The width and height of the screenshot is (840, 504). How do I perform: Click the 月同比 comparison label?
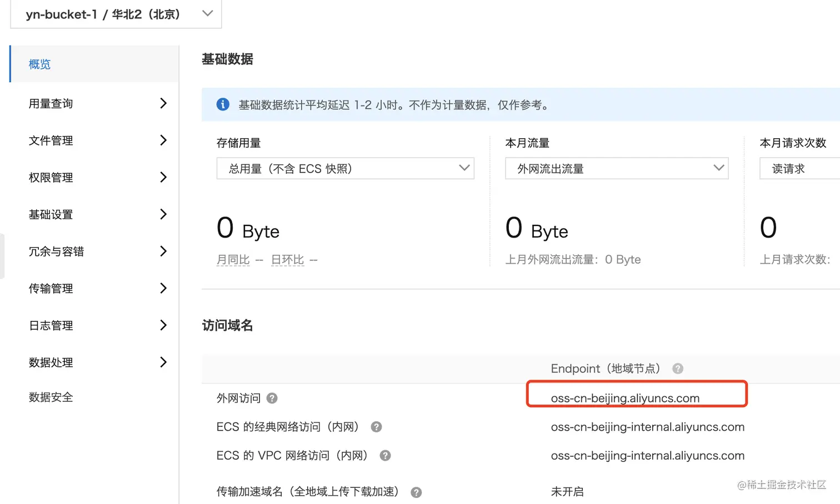[233, 260]
